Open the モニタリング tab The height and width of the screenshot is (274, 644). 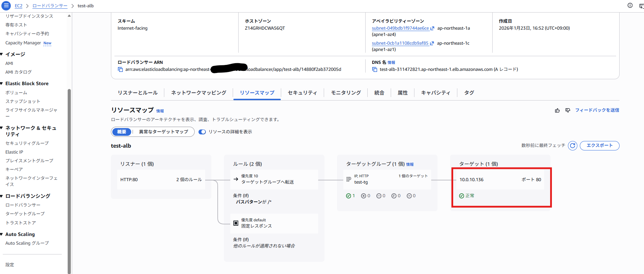click(x=346, y=93)
